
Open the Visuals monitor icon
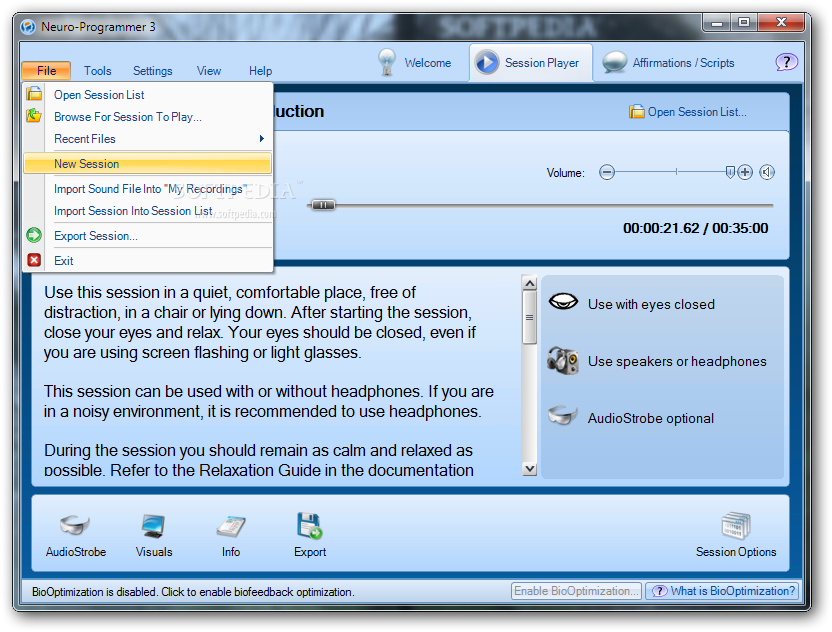point(153,526)
